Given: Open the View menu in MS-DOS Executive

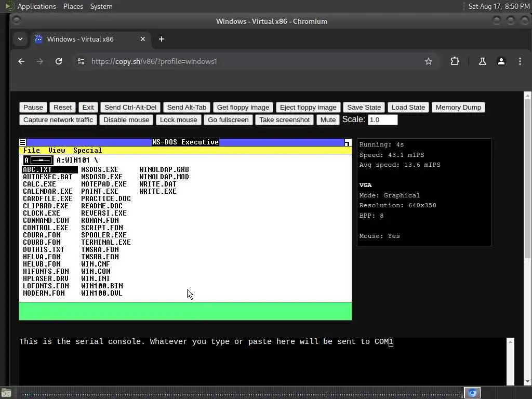Looking at the screenshot, I should coord(57,150).
